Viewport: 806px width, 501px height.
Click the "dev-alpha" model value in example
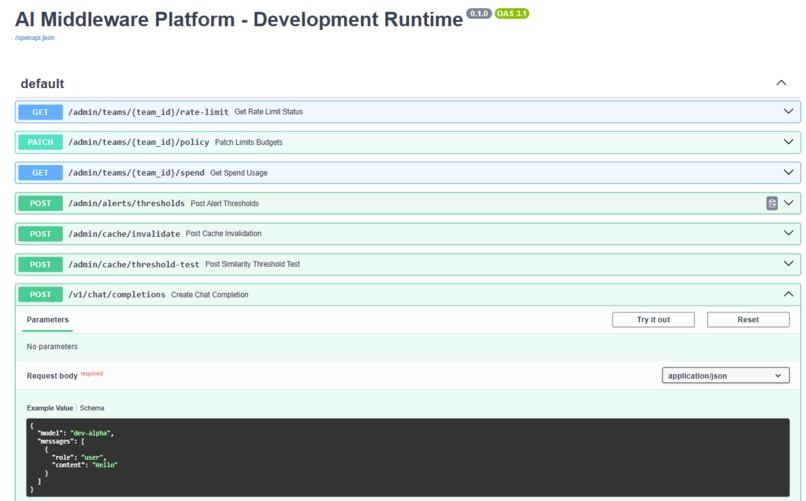(90, 433)
